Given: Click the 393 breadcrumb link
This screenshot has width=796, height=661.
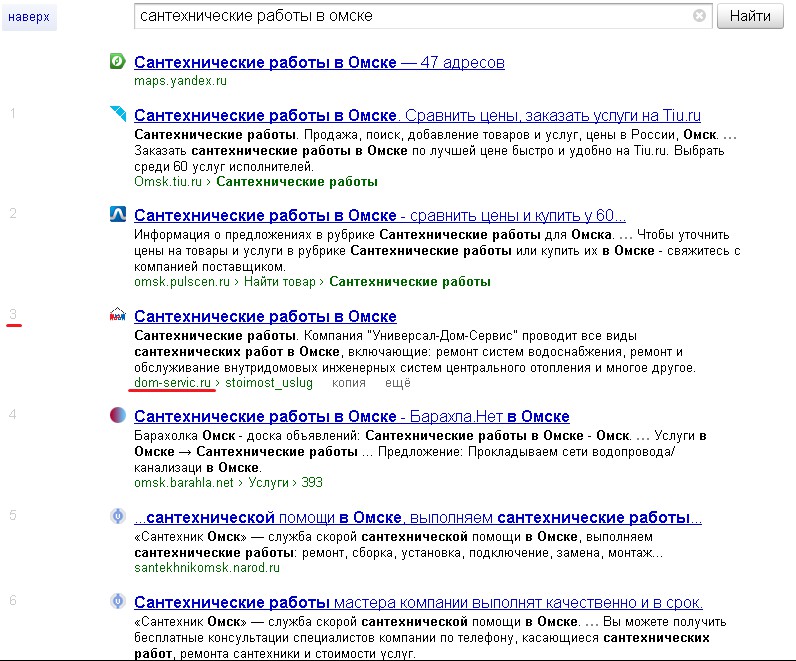Looking at the screenshot, I should coord(312,482).
